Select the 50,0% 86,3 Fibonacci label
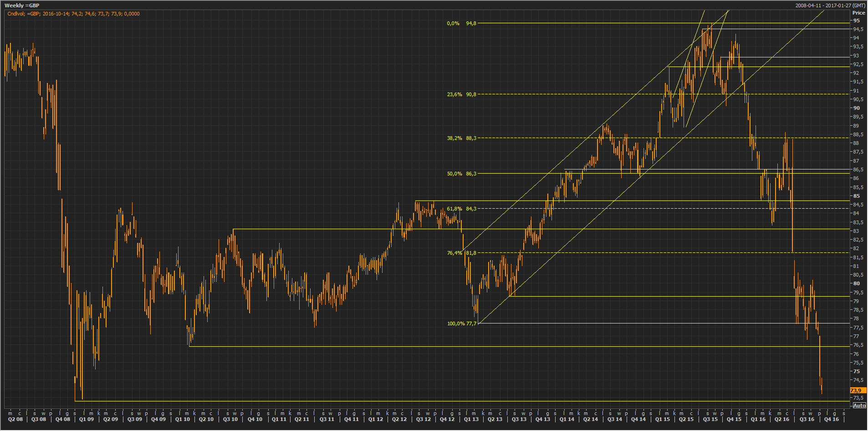Image resolution: width=868 pixels, height=431 pixels. coord(461,174)
